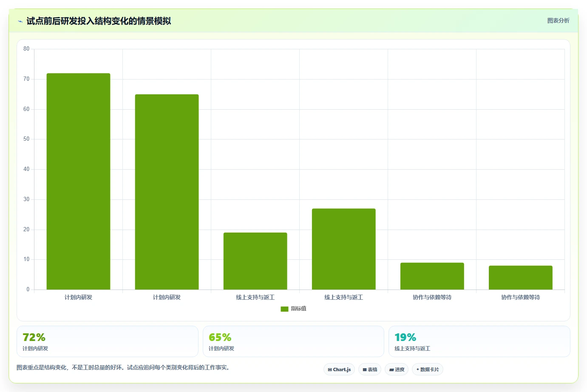Screen dimensions: 587x392
Task: Click the bar with value 9
Action: 432,276
